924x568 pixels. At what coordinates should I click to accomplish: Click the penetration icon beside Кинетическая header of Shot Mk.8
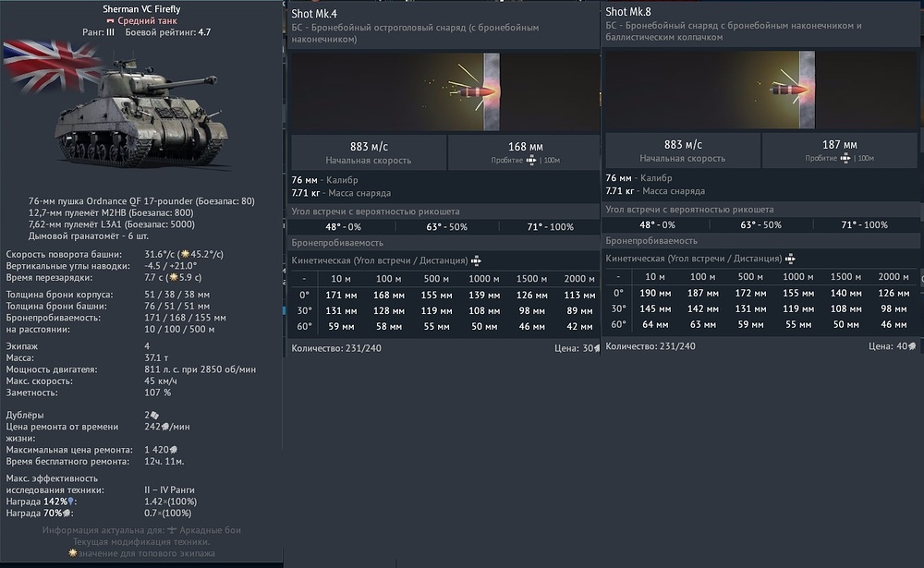(791, 259)
